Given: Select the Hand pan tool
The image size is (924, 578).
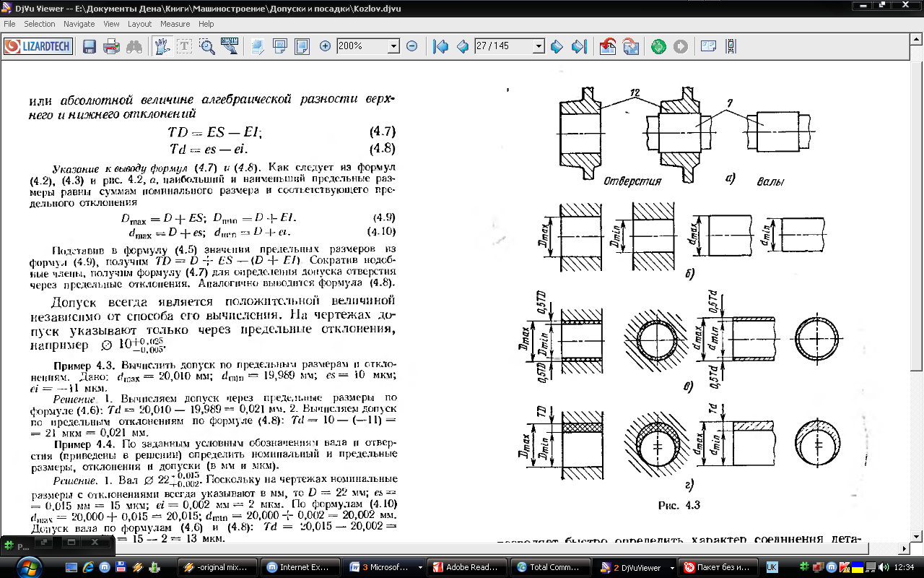Looking at the screenshot, I should tap(162, 46).
